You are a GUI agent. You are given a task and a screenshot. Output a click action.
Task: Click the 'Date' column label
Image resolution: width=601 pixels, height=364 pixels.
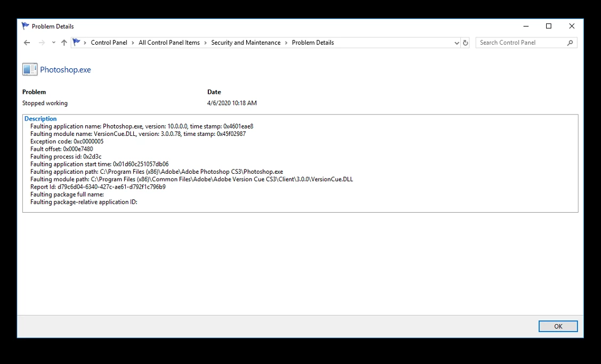[214, 92]
